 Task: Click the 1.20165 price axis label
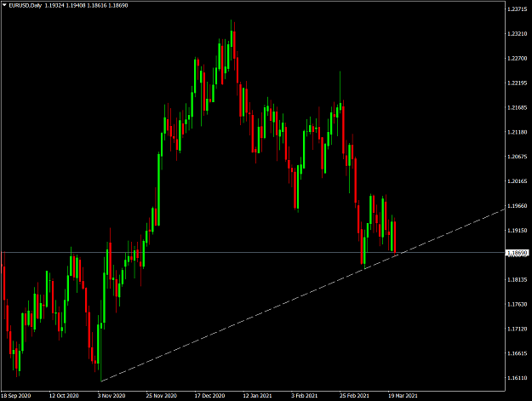518,181
